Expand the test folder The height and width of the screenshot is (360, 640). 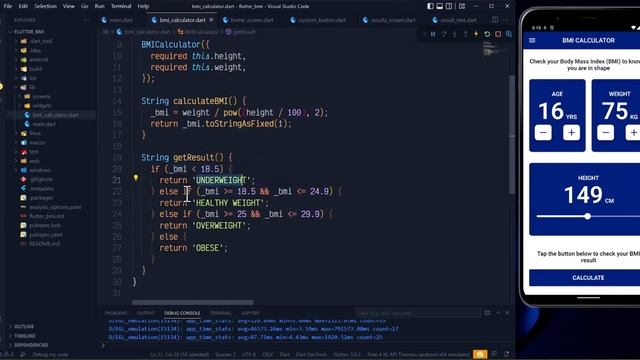(33, 152)
